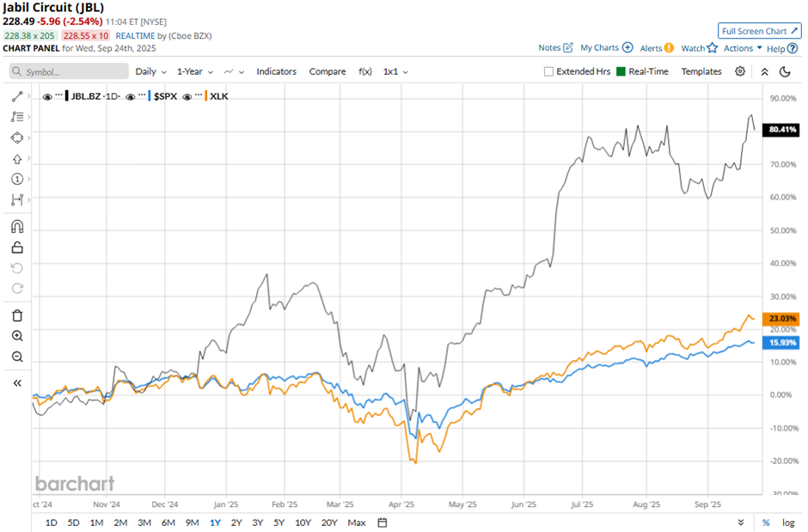Image resolution: width=808 pixels, height=532 pixels.
Task: Click the My Charts plus icon
Action: click(x=627, y=47)
